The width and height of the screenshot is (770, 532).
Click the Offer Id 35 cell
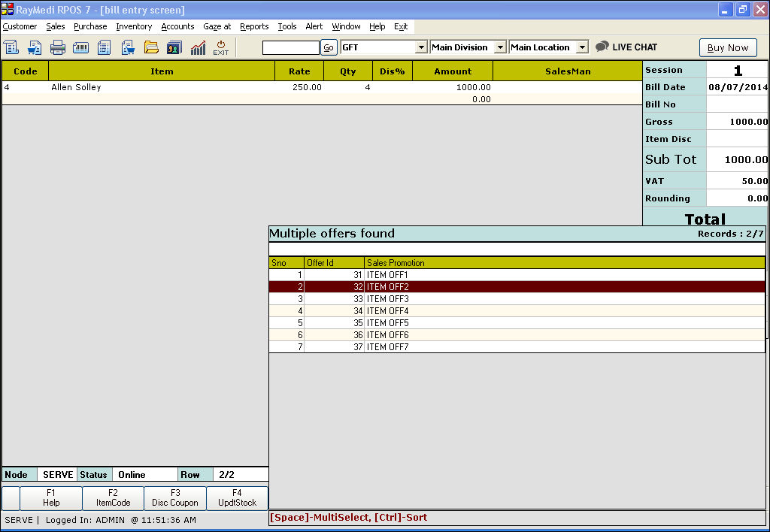[x=335, y=323]
